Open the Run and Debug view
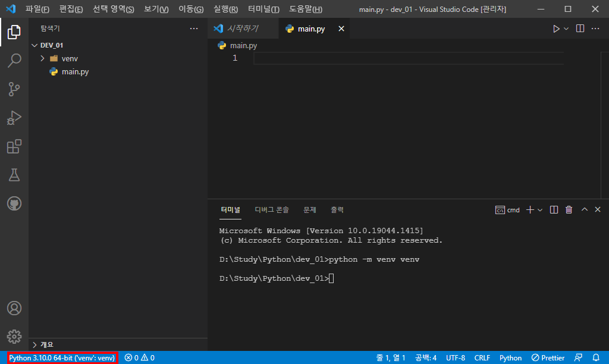The image size is (609, 364). click(x=14, y=118)
